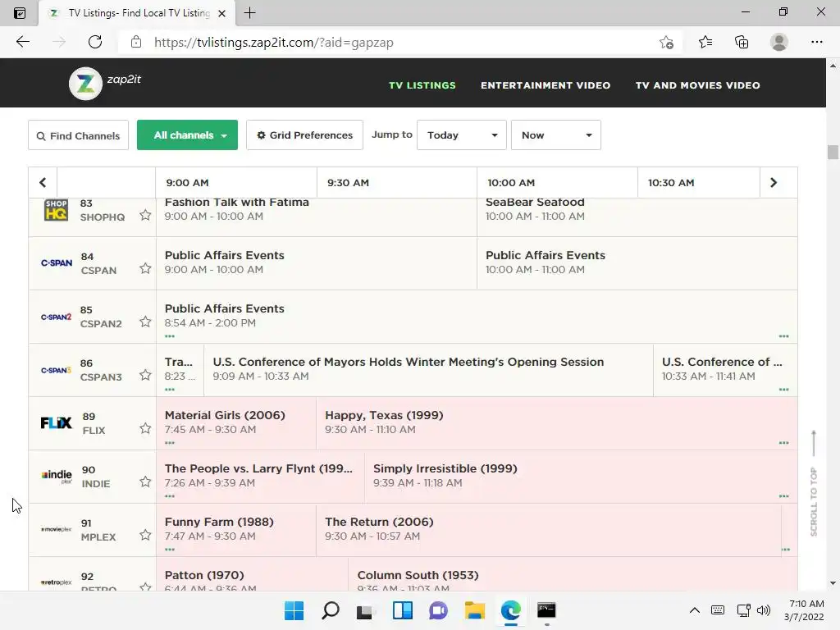The height and width of the screenshot is (630, 840).
Task: Open Simply Irresistible (1999) listing
Action: 581,477
